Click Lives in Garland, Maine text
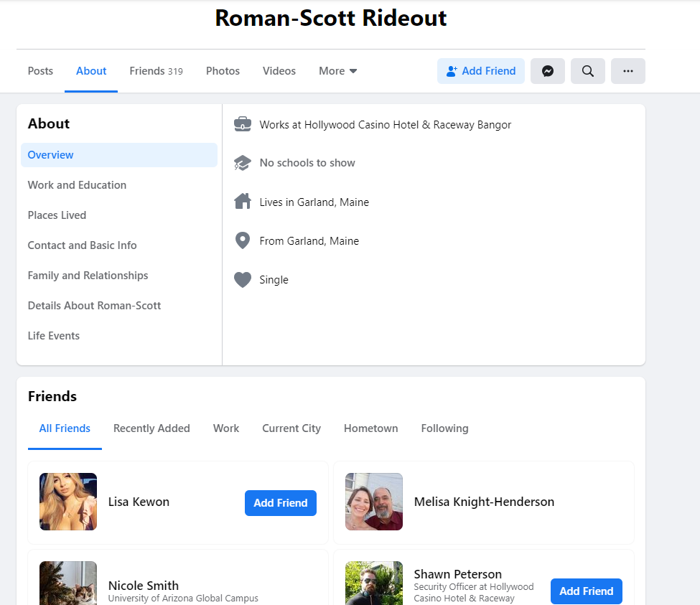 click(x=314, y=202)
